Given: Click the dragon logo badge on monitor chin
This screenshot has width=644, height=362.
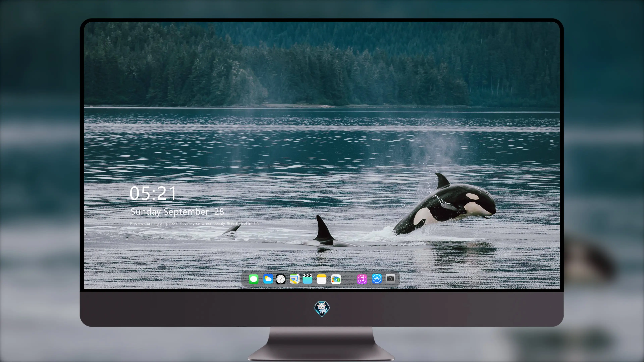Looking at the screenshot, I should [x=322, y=309].
